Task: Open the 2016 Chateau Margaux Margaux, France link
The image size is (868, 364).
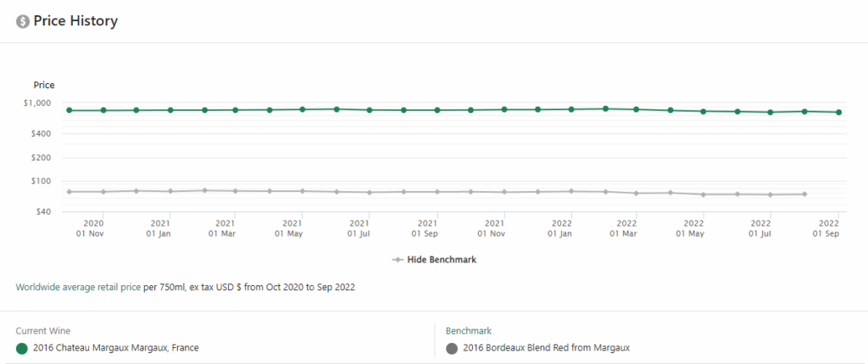Action: pos(115,348)
